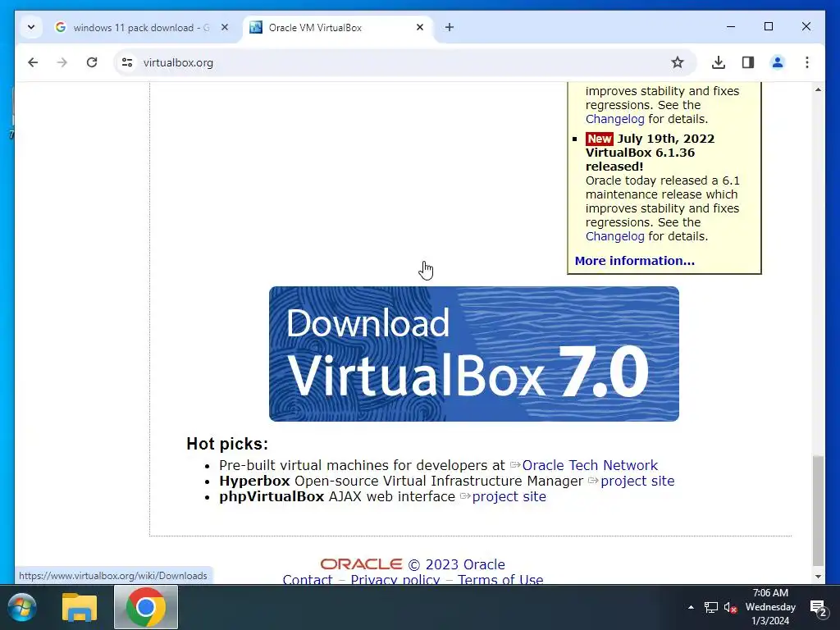Maximize the Chrome window

coord(768,26)
